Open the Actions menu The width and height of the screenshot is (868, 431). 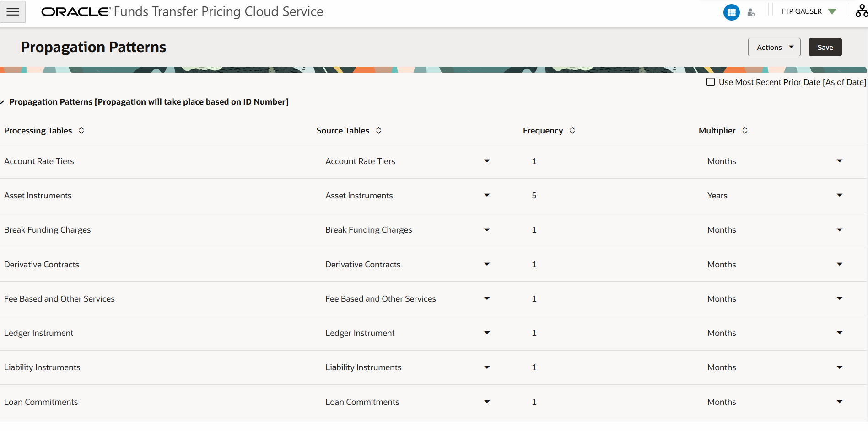pyautogui.click(x=774, y=47)
